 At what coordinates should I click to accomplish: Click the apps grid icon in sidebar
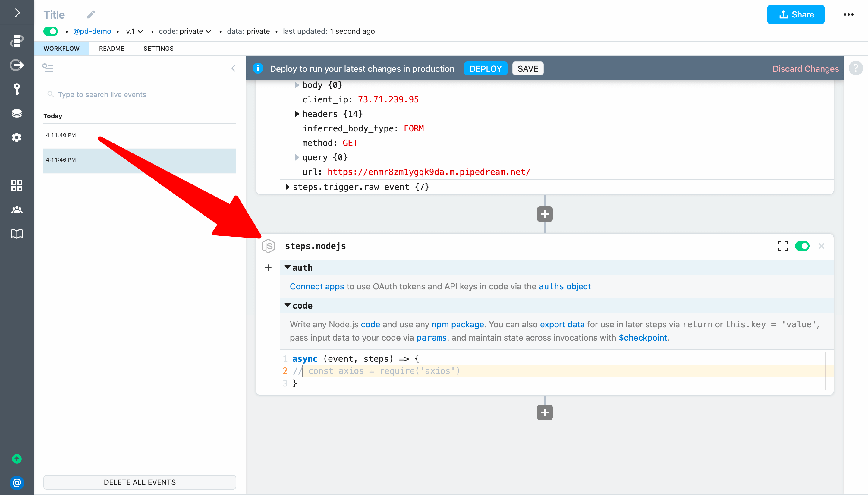(x=17, y=186)
